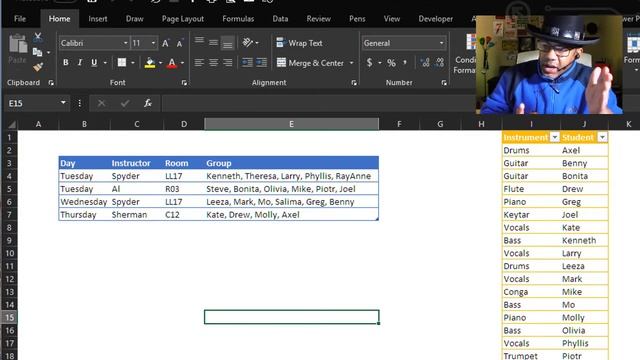640x360 pixels.
Task: Apply red font color A
Action: pos(172,62)
